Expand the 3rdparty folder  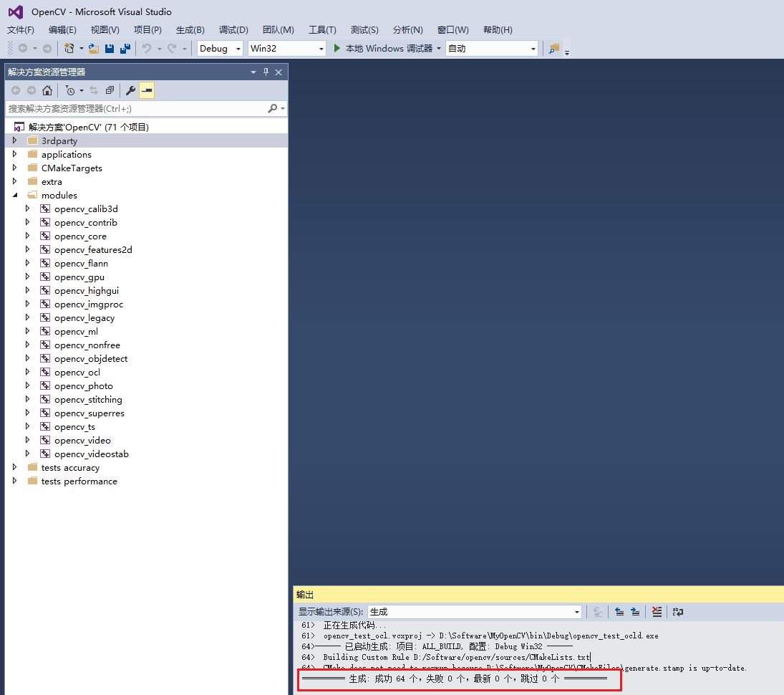[x=14, y=140]
